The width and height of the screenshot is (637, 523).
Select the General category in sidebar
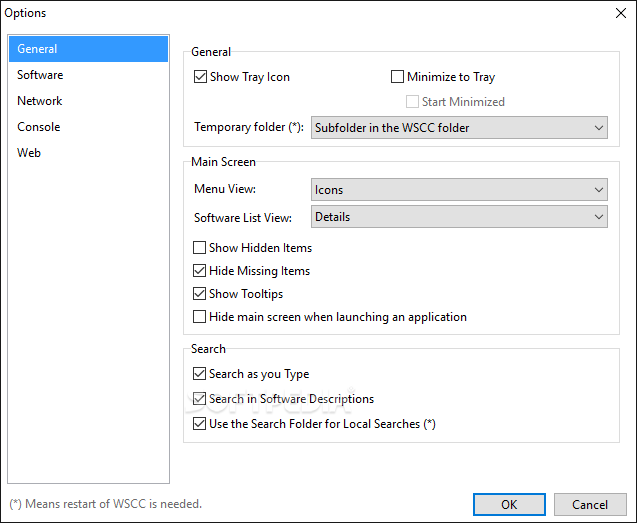pyautogui.click(x=88, y=49)
